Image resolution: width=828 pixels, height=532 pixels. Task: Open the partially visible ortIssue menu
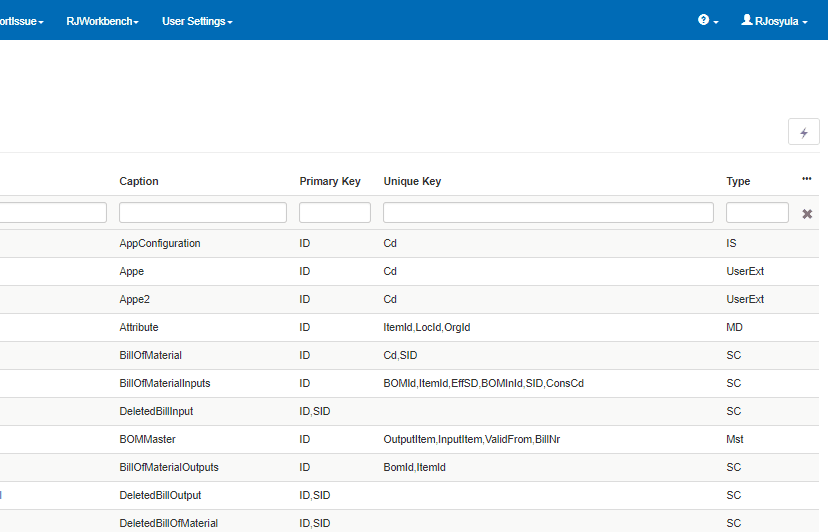[x=22, y=21]
